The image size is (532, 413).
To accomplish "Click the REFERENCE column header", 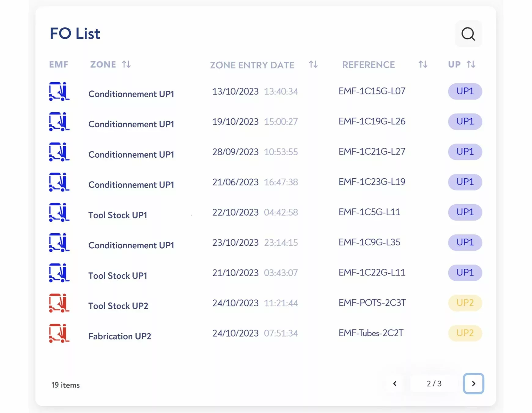I will coord(368,65).
